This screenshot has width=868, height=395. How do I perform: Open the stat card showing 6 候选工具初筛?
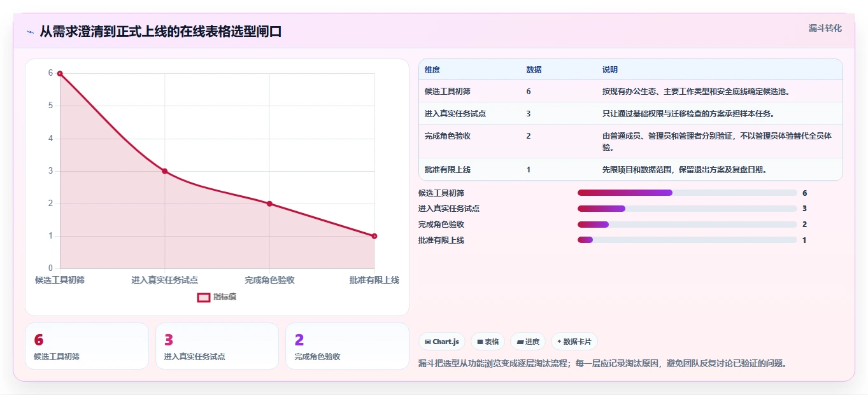87,346
